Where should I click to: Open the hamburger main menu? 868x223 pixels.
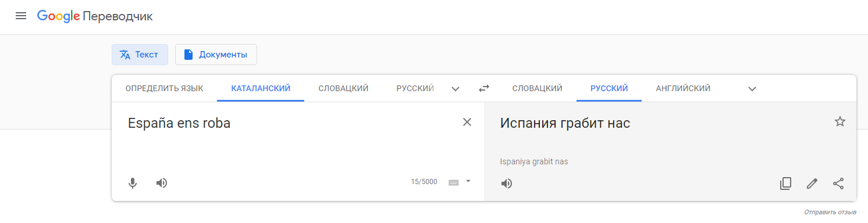tap(21, 16)
